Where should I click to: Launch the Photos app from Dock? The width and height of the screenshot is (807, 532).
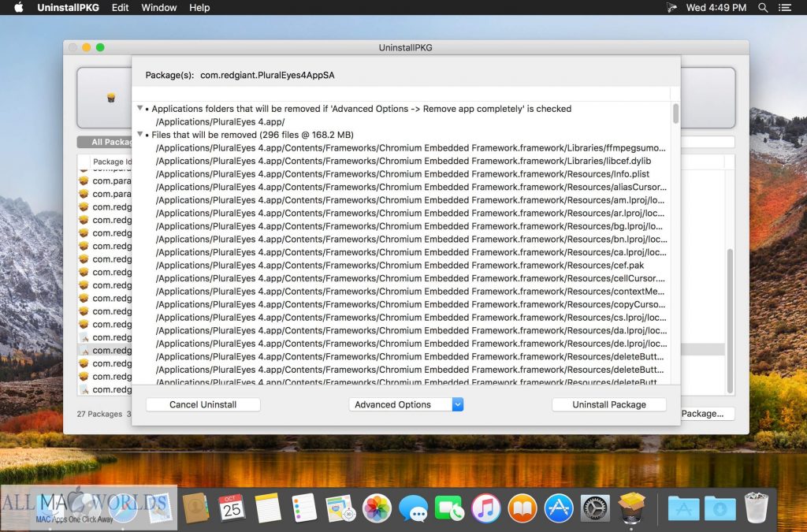pos(377,508)
